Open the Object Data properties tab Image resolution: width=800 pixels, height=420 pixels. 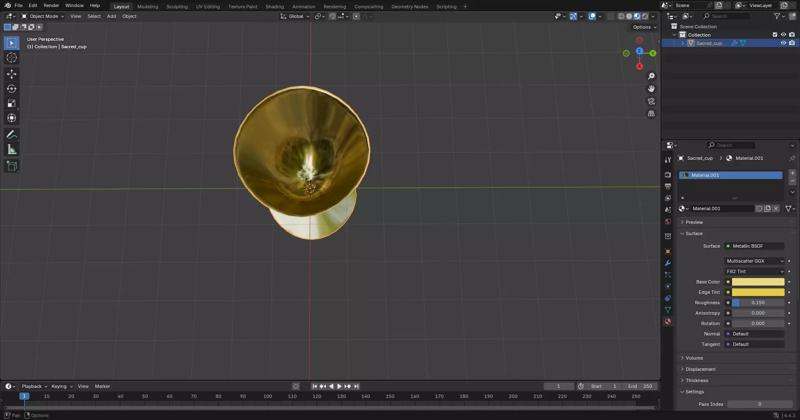click(x=668, y=310)
